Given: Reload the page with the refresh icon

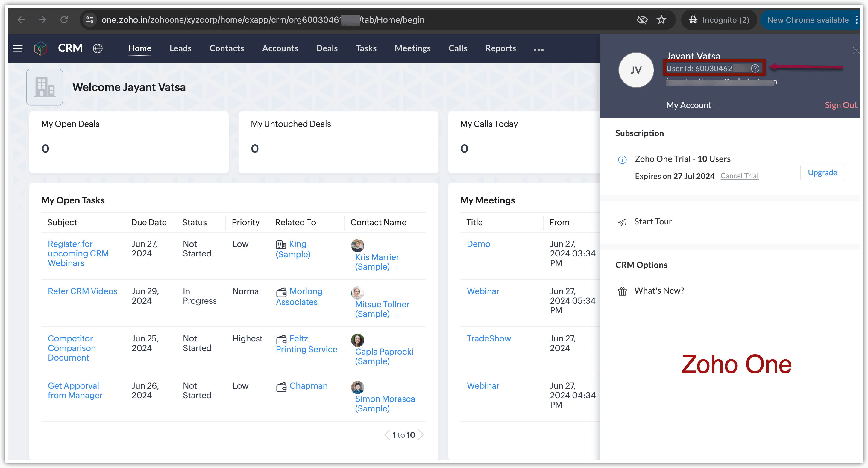Looking at the screenshot, I should (64, 20).
